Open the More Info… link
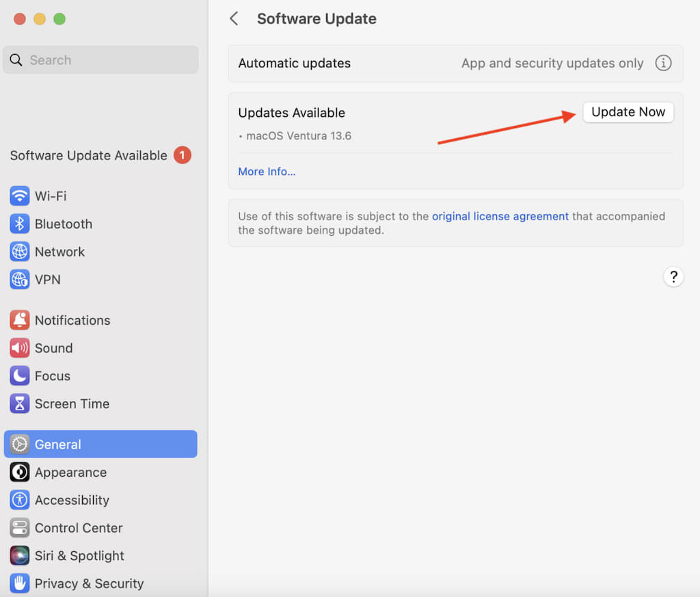The height and width of the screenshot is (597, 700). 267,172
